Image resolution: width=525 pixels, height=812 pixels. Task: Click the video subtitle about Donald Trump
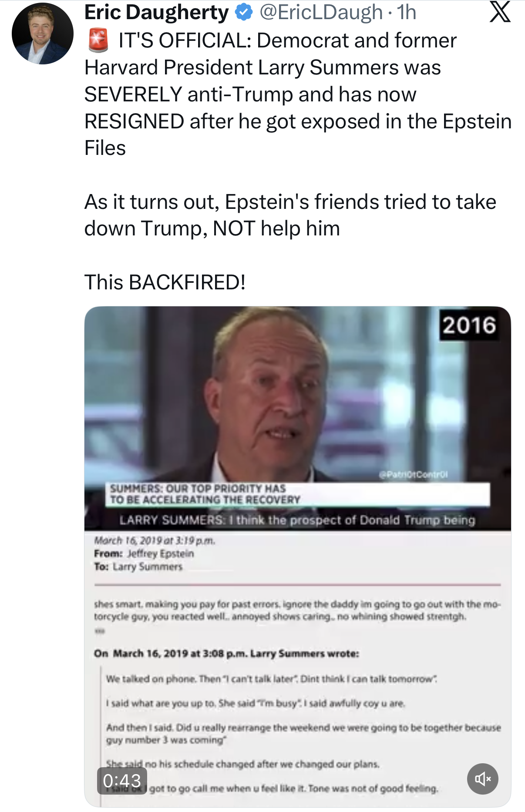point(297,520)
